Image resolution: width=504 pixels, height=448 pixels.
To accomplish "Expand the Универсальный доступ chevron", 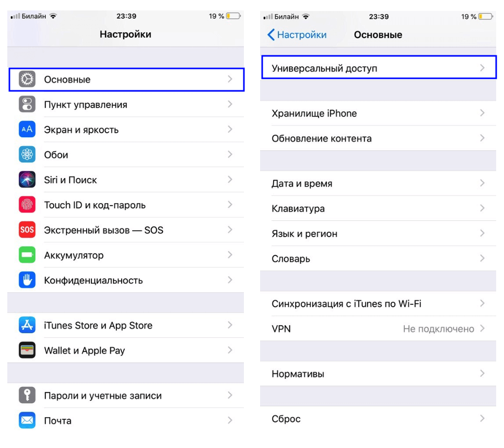I will [482, 68].
